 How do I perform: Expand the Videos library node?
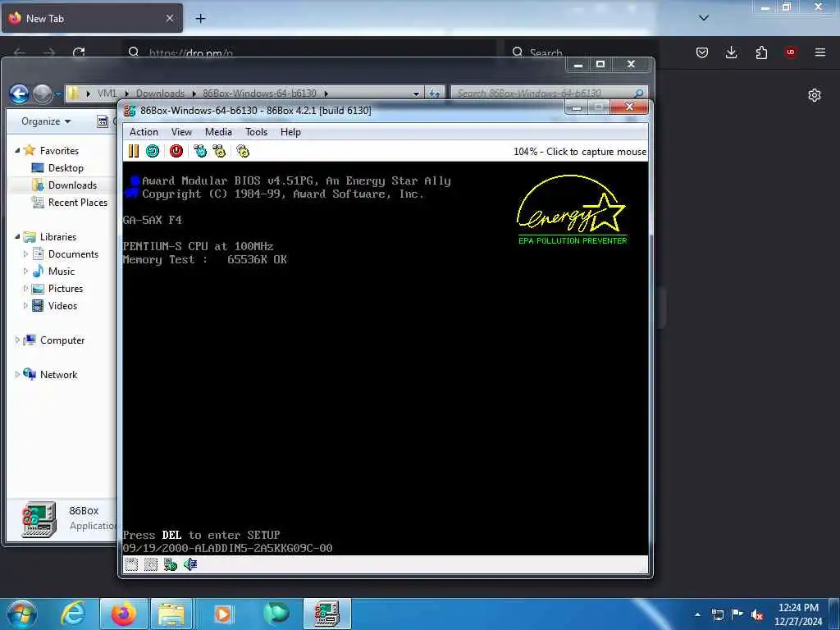(25, 305)
